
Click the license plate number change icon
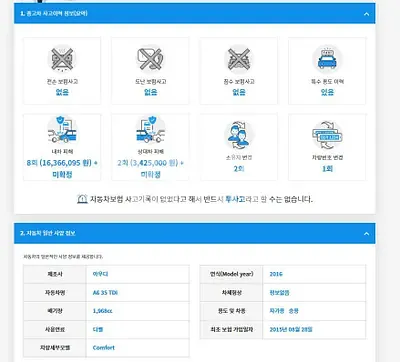click(x=327, y=135)
